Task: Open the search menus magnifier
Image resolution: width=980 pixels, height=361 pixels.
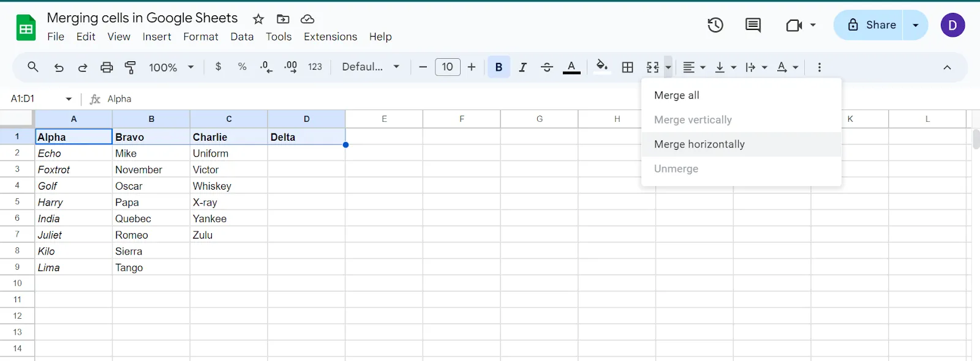Action: point(33,67)
